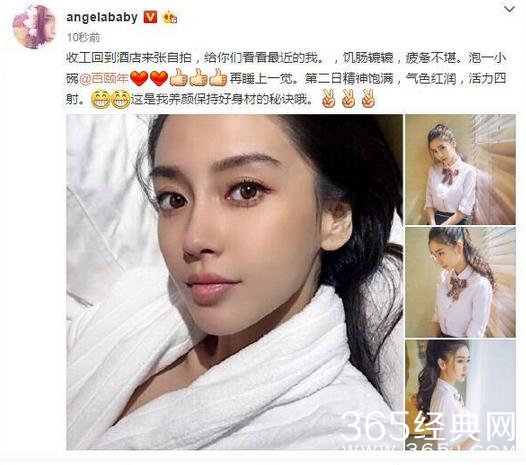Click the second red heart emoji
526x465 pixels.
pos(159,79)
